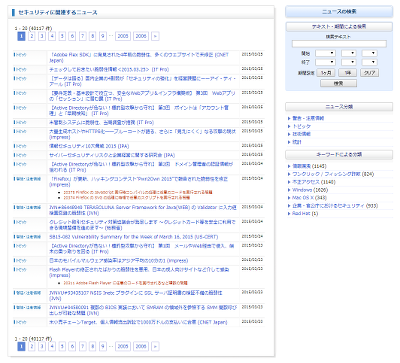Set period with the 1ヶ月 button

(326, 72)
